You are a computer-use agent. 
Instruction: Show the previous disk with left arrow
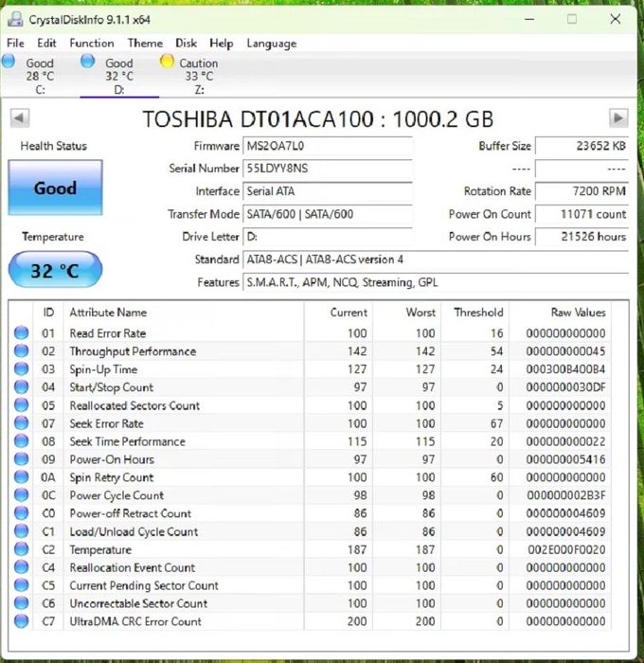20,118
